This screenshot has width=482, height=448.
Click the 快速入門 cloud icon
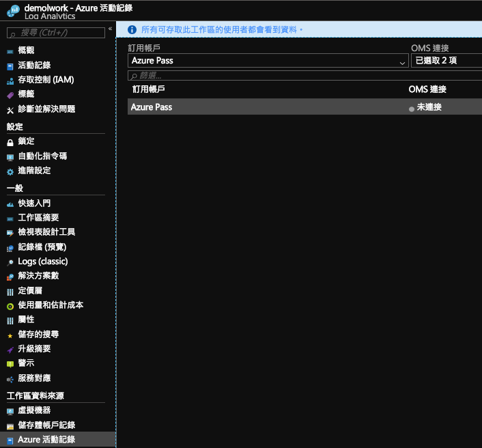pos(10,204)
